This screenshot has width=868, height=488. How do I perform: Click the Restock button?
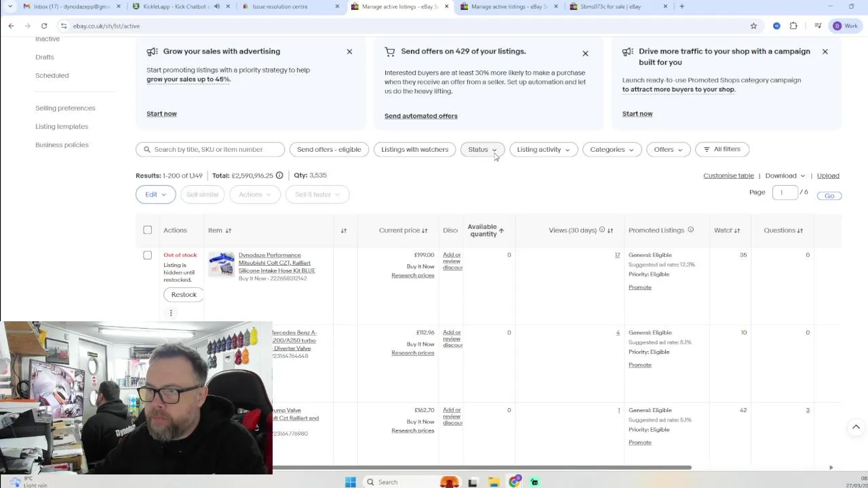184,295
